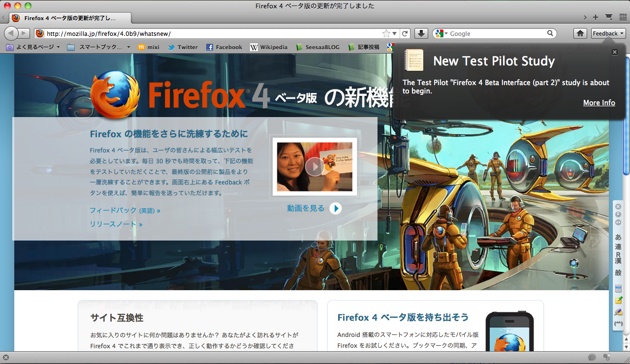
Task: Run search with the magnifying glass icon
Action: click(x=551, y=33)
